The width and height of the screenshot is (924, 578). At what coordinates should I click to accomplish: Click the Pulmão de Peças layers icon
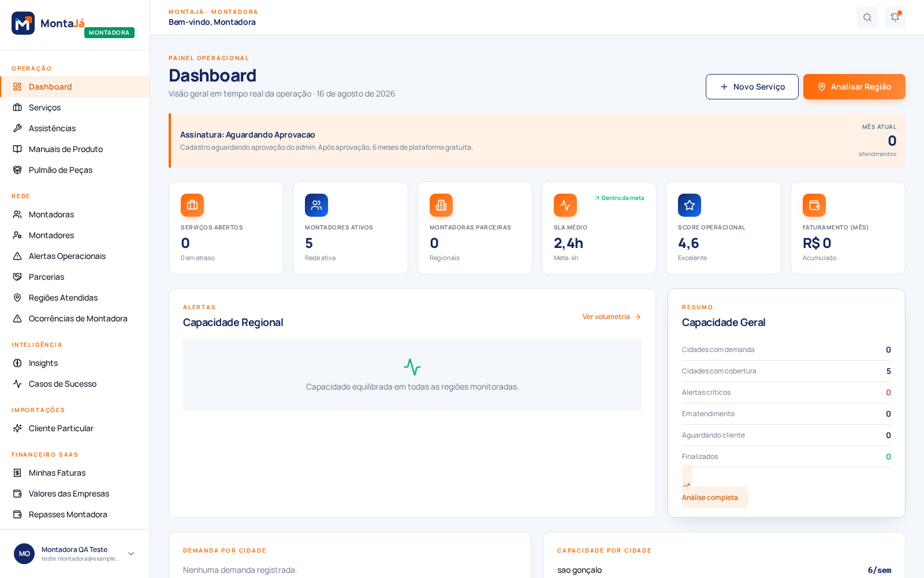[x=17, y=170]
